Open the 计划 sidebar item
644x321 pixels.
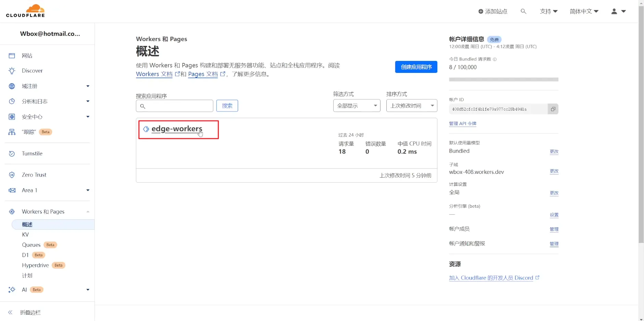pos(27,276)
